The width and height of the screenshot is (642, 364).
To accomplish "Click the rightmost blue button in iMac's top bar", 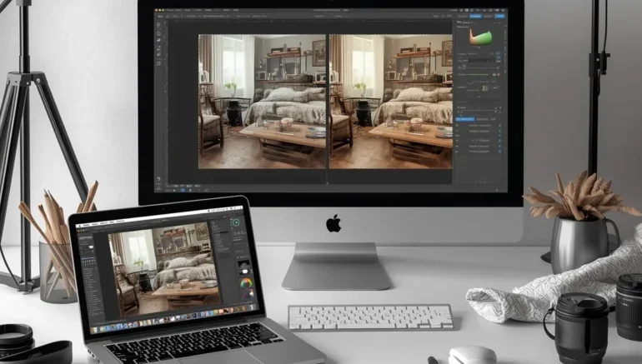I will [x=499, y=15].
